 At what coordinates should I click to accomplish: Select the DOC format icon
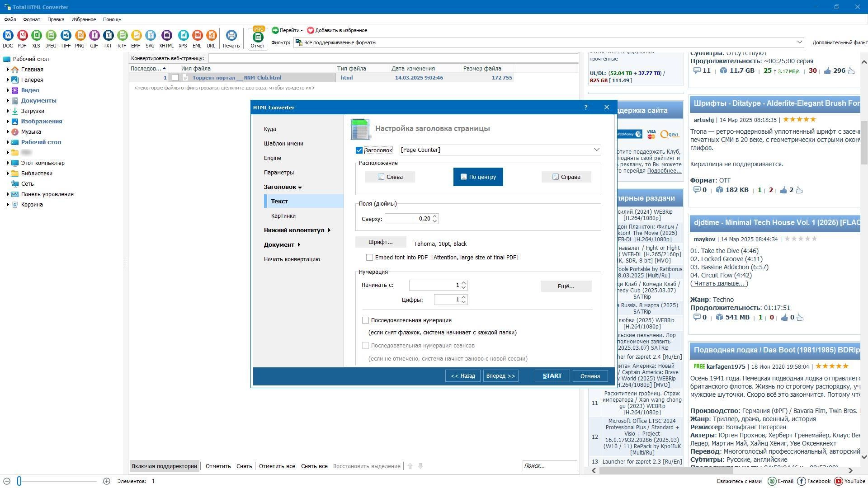(x=8, y=38)
